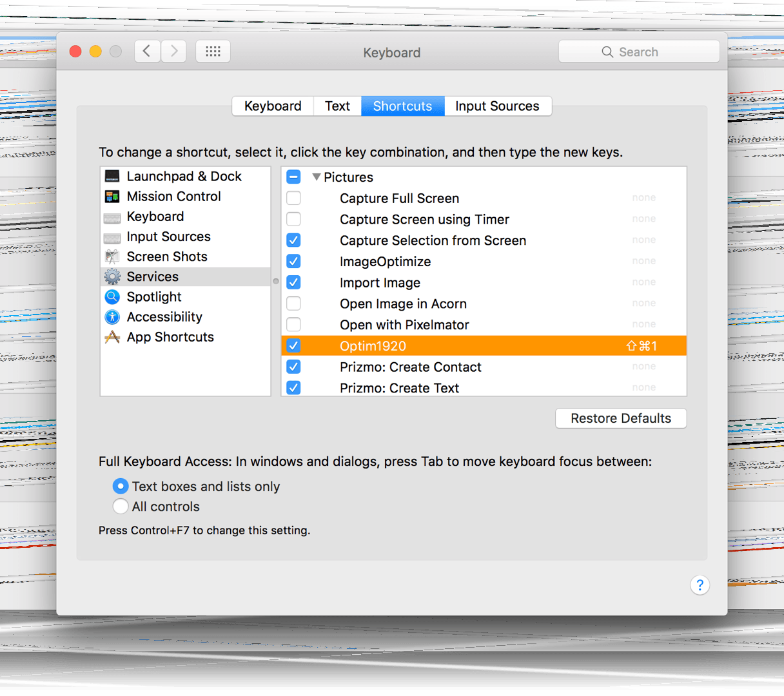
Task: Switch to the Text tab
Action: point(337,106)
